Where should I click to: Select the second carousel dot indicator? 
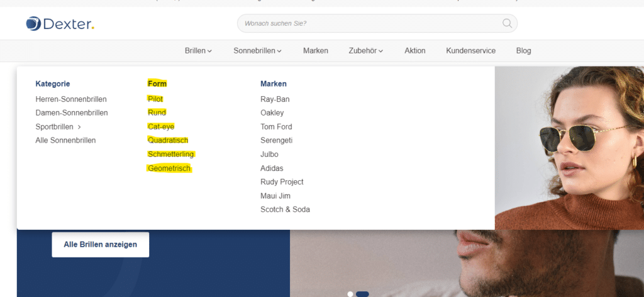pos(362,294)
